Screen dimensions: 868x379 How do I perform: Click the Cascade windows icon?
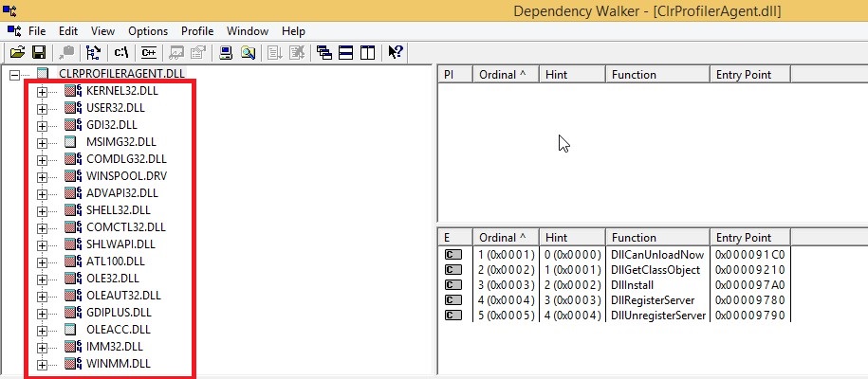click(x=324, y=52)
